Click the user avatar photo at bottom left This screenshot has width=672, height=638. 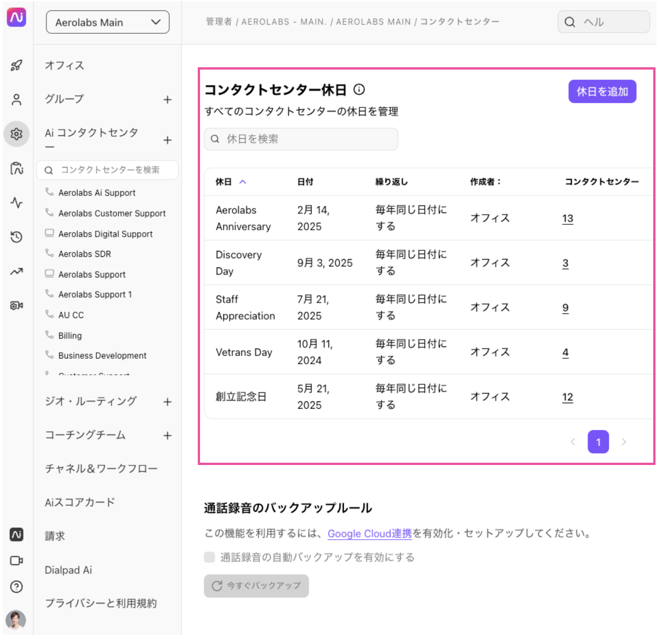16,620
